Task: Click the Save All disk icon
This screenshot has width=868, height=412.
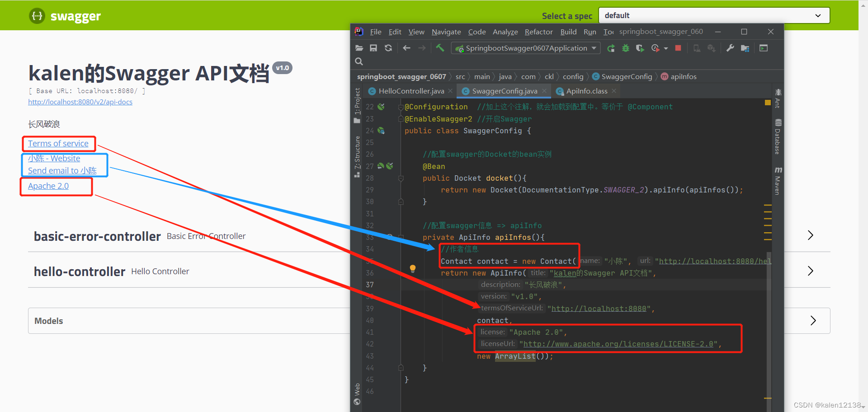Action: [373, 48]
